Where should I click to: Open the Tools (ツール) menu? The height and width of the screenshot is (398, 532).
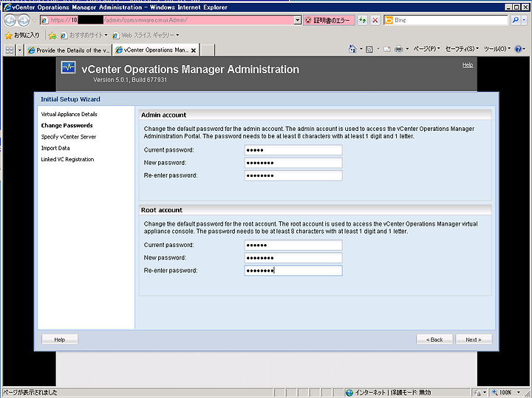coord(497,49)
